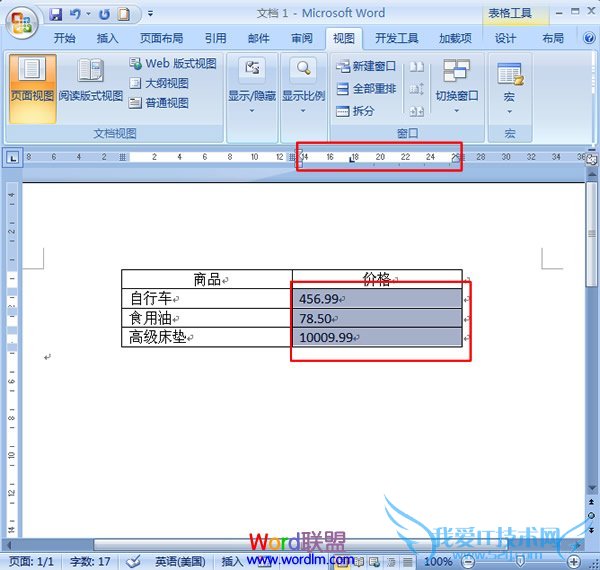Viewport: 600px width, 570px height.
Task: Click the 商品 header cell
Action: point(207,279)
